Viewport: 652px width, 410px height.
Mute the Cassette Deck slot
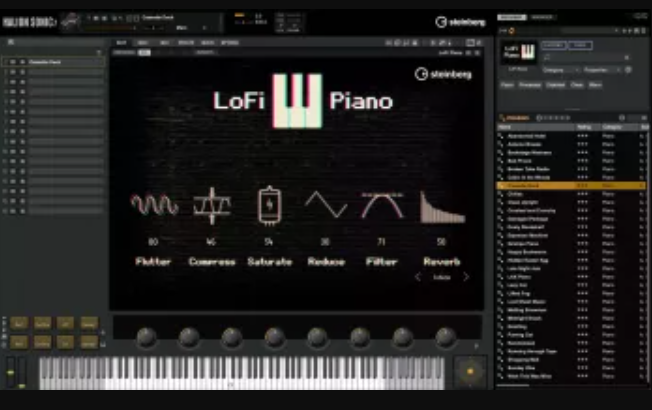point(13,62)
